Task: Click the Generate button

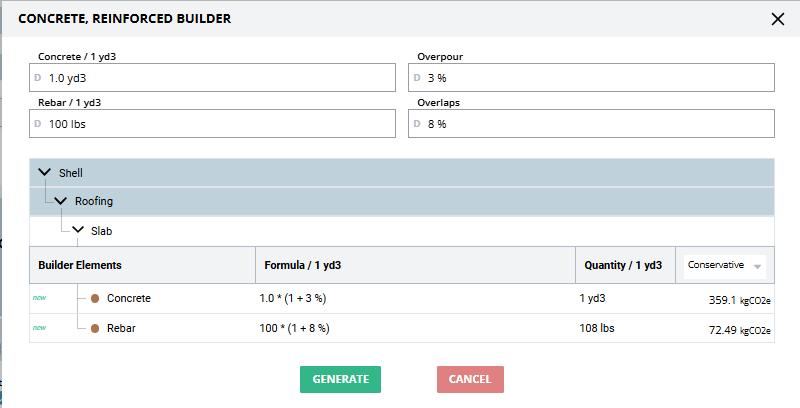Action: [x=340, y=379]
